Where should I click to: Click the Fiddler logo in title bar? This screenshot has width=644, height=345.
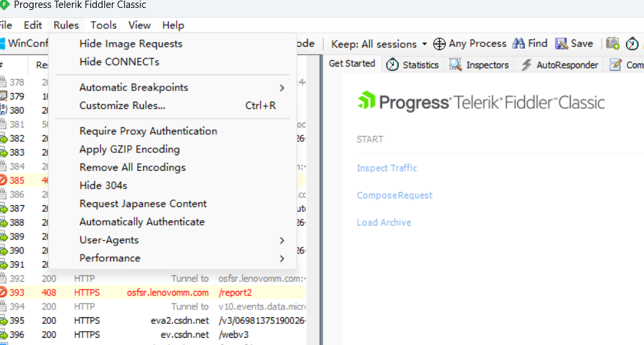tap(4, 5)
